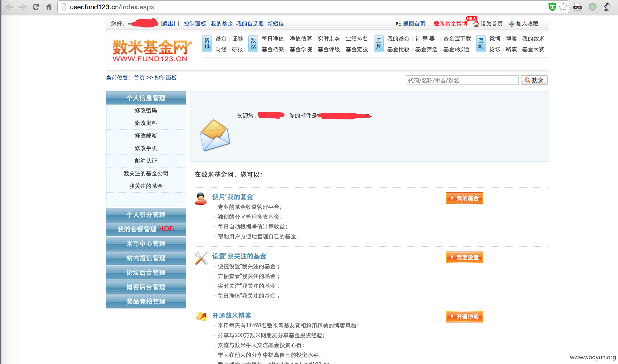
Task: Focus the 代码/名称/拼音/别名 search field
Action: pyautogui.click(x=462, y=80)
